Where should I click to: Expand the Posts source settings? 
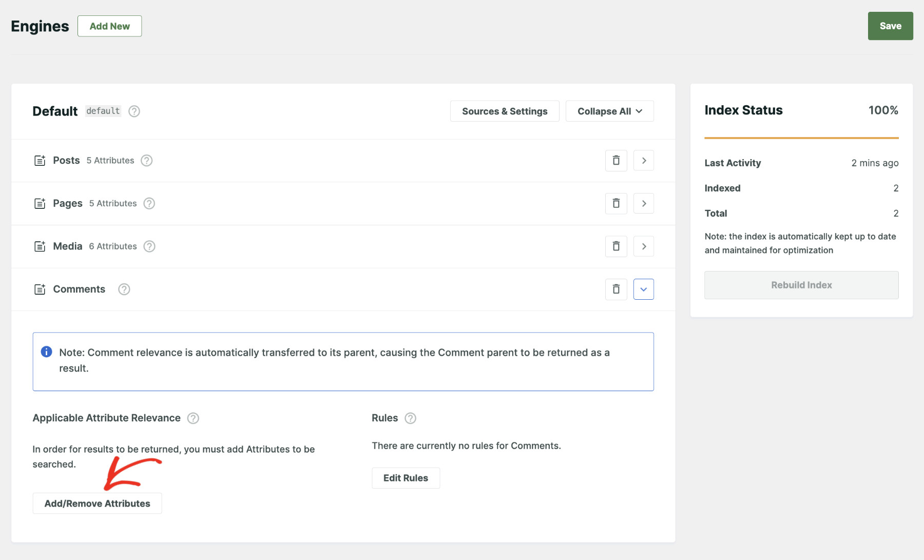pyautogui.click(x=644, y=160)
